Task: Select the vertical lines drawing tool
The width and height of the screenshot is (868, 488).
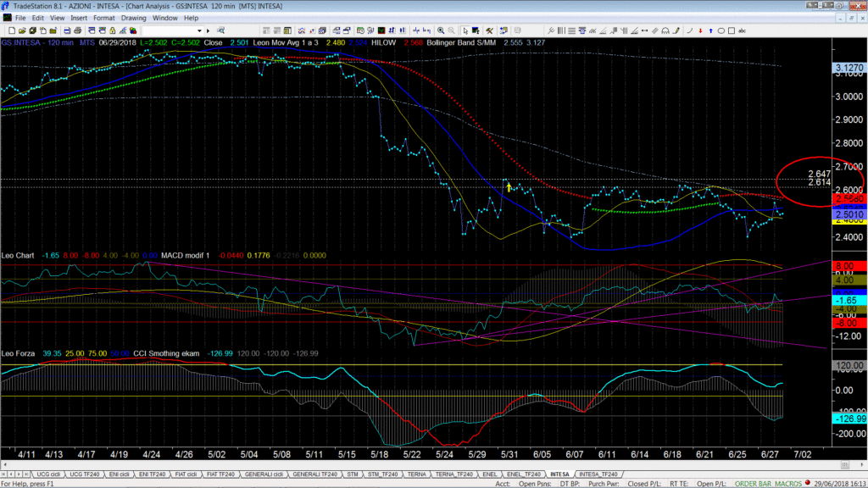Action: tap(561, 30)
